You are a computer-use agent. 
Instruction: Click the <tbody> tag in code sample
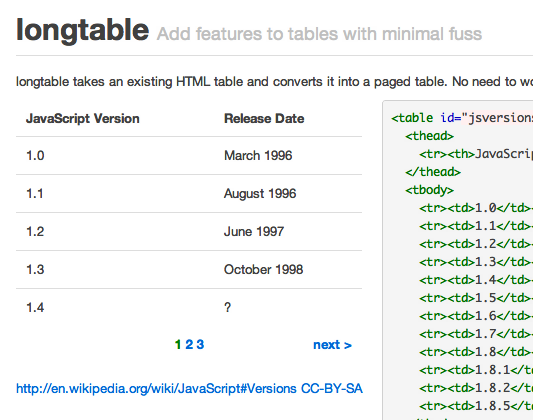[x=429, y=190]
